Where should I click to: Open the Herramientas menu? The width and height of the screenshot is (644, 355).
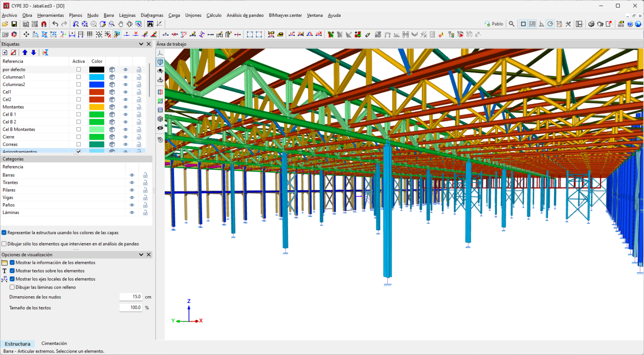point(50,15)
